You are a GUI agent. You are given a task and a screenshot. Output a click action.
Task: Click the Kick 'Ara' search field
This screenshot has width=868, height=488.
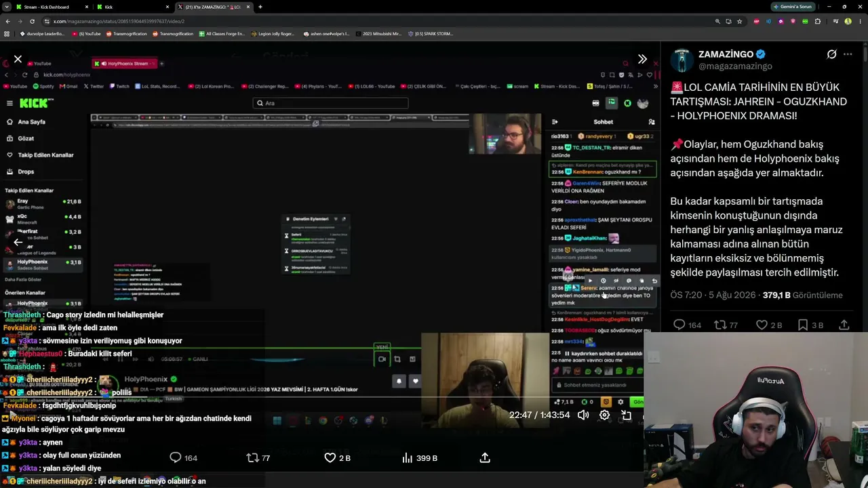click(x=330, y=103)
